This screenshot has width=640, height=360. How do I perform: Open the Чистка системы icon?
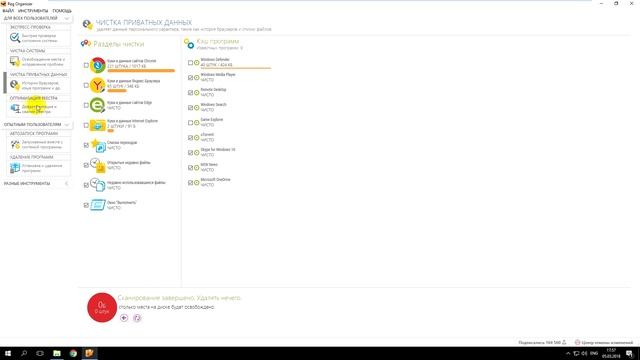pyautogui.click(x=15, y=62)
